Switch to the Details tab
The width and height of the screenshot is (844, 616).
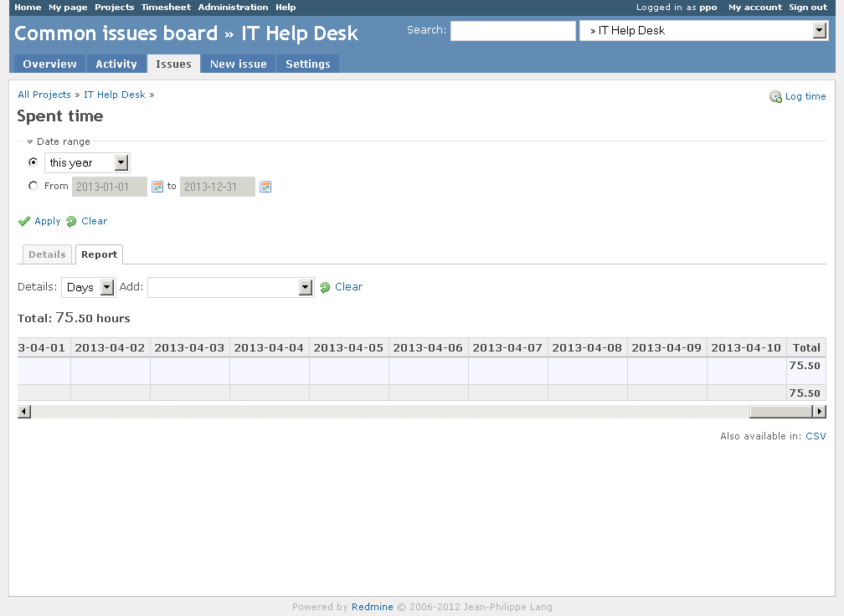47,254
